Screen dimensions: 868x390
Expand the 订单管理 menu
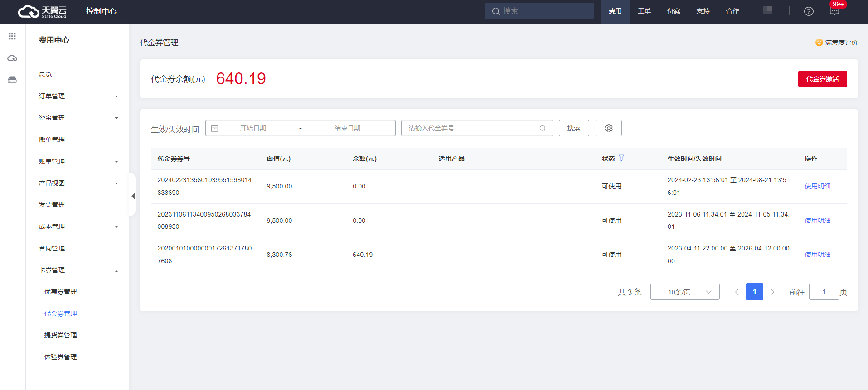(77, 96)
